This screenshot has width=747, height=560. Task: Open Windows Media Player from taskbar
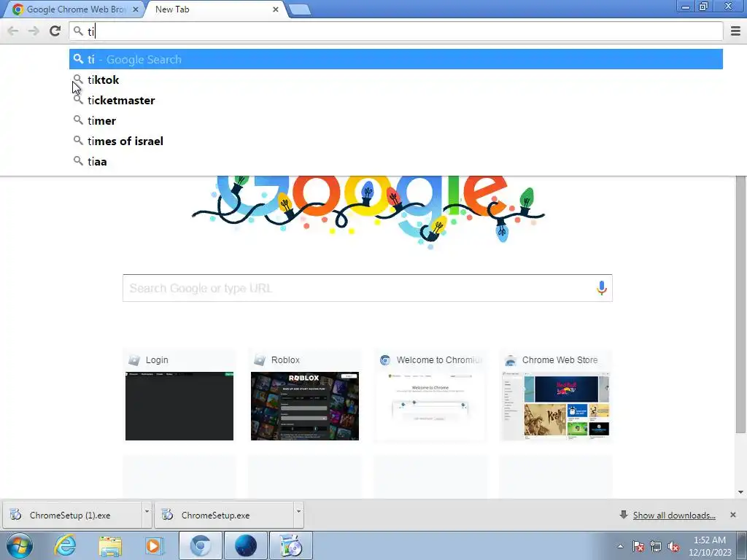coord(153,545)
